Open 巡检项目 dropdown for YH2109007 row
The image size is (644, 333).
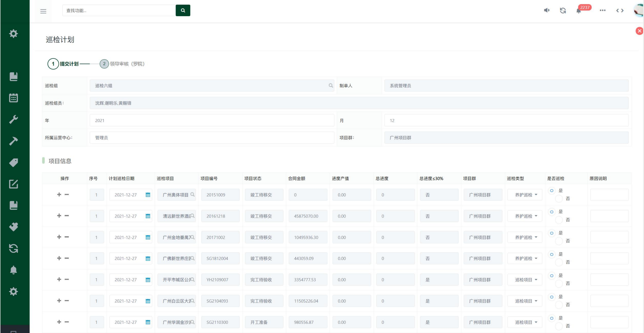pos(525,280)
